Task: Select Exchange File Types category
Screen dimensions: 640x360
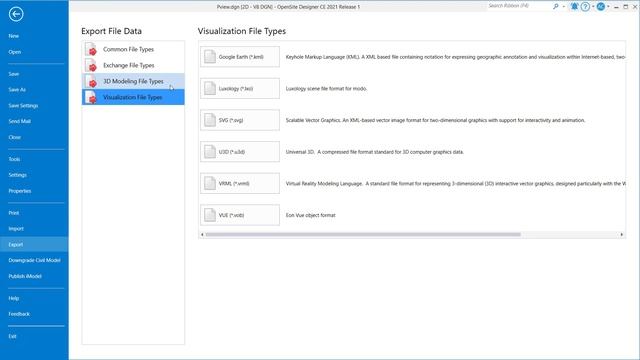Action: coord(133,65)
